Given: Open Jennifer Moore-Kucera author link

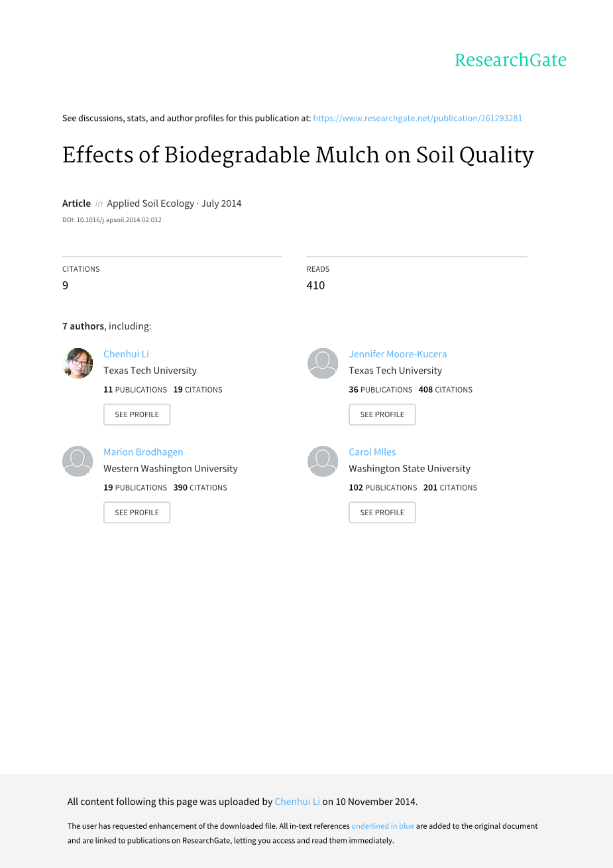Looking at the screenshot, I should [398, 354].
